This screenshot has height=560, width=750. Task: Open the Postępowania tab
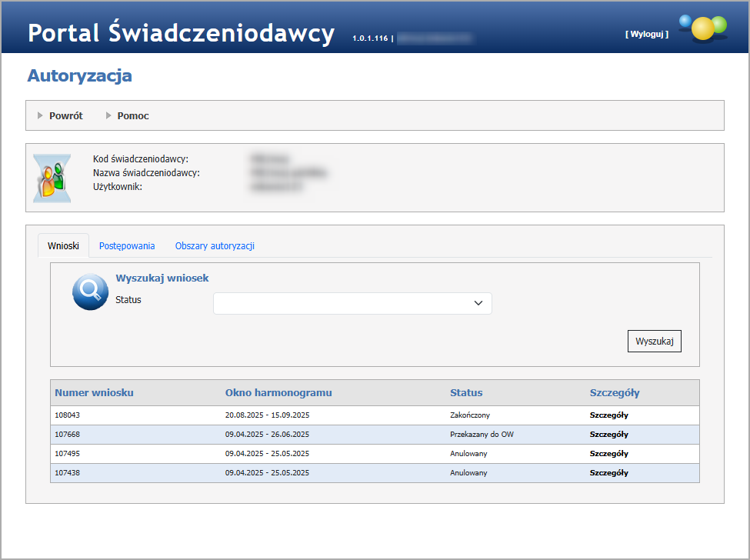click(x=127, y=246)
